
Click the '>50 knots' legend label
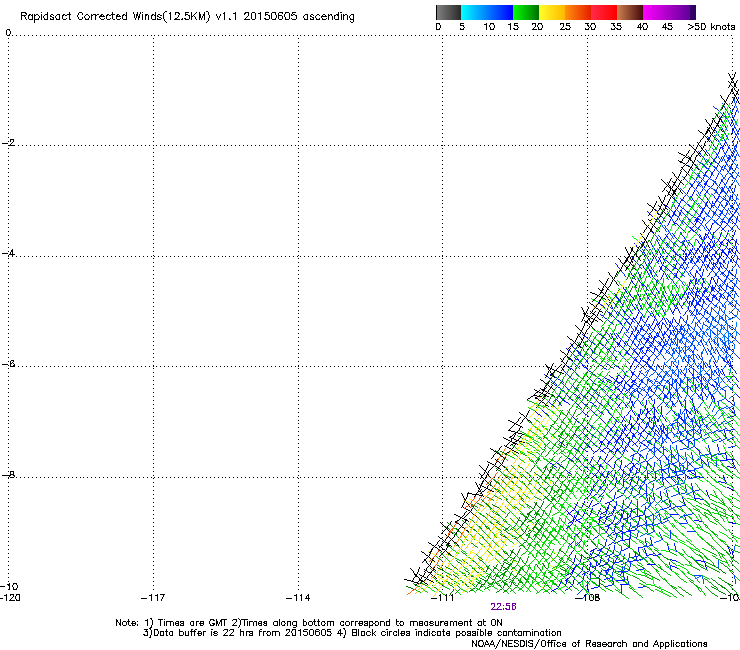click(x=711, y=27)
